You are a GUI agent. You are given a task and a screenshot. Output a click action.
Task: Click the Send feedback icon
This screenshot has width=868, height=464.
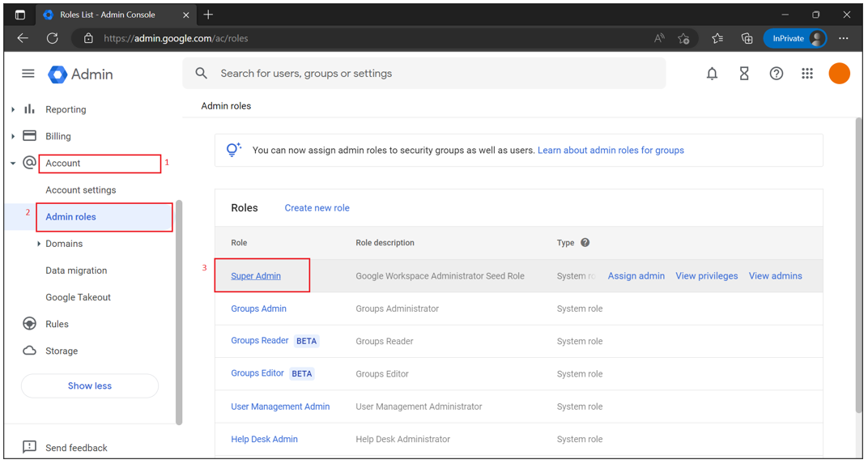tap(29, 447)
